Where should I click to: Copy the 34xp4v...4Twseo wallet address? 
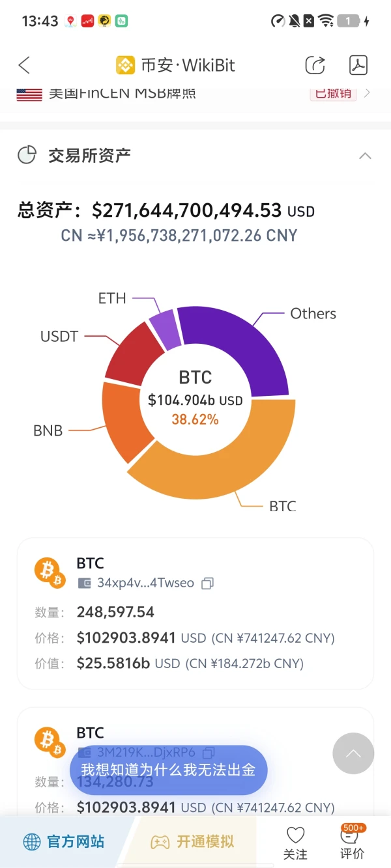[x=207, y=583]
